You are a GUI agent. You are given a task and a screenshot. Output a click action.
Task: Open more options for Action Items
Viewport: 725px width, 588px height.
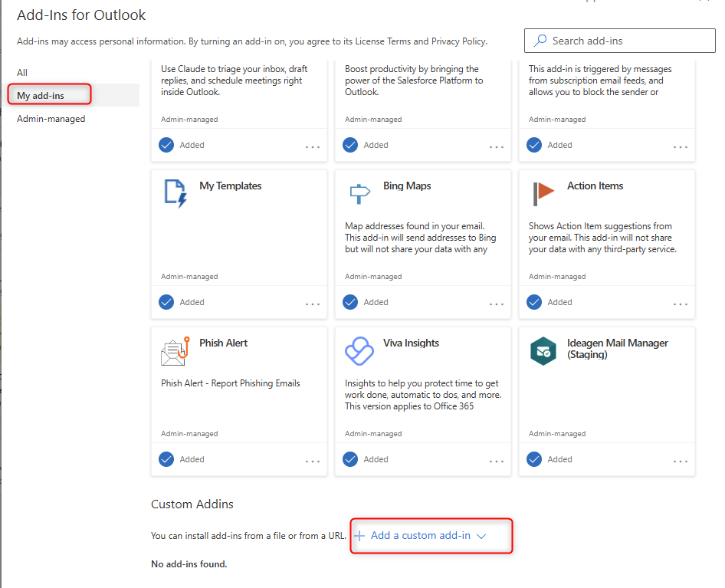[x=681, y=304]
